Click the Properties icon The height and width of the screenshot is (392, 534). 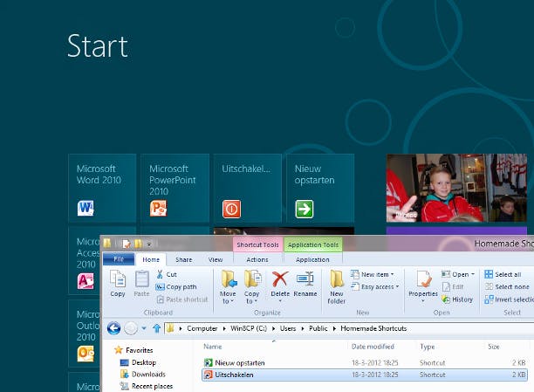(x=423, y=279)
